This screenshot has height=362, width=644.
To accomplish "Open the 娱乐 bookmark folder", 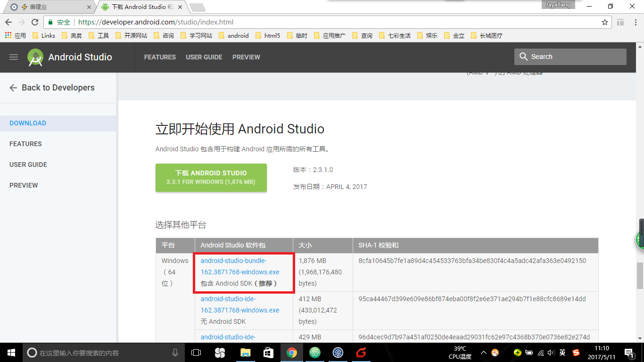I will [427, 35].
